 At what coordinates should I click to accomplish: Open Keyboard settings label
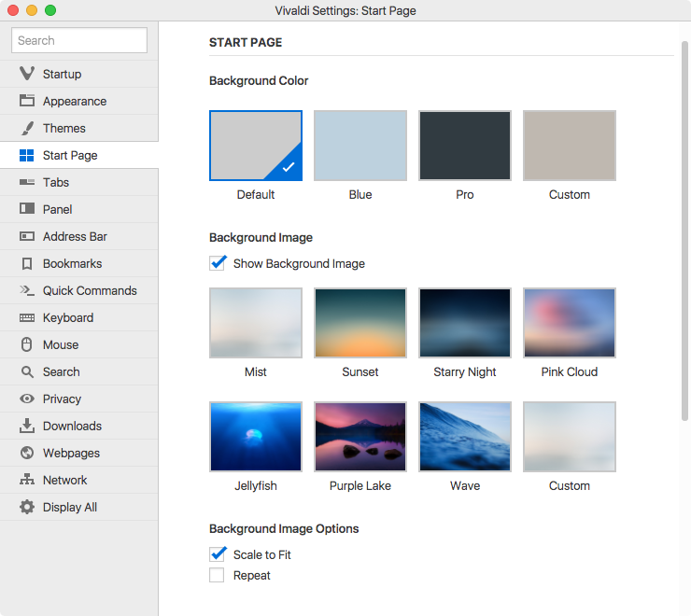[68, 317]
